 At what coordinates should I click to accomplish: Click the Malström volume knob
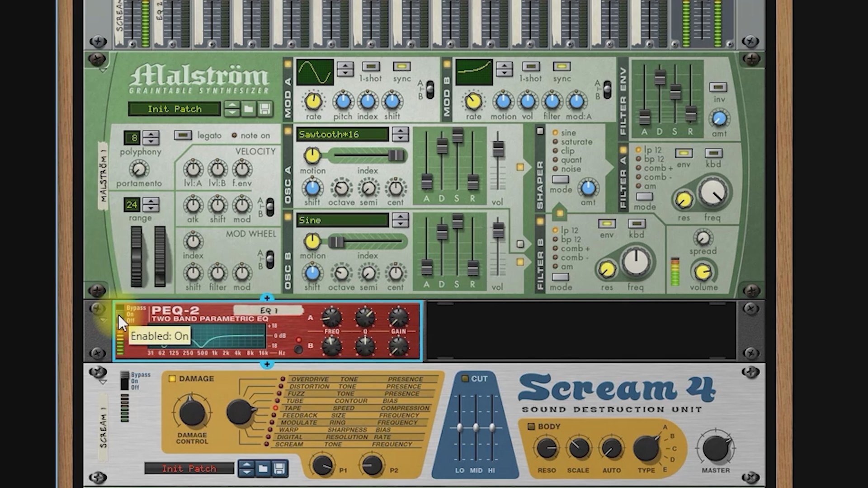(703, 272)
